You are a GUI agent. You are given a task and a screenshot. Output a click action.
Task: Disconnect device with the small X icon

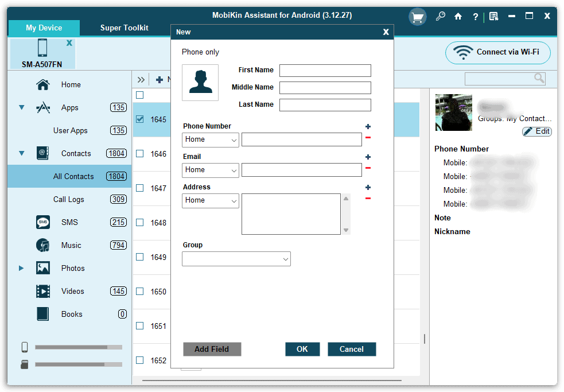click(69, 43)
